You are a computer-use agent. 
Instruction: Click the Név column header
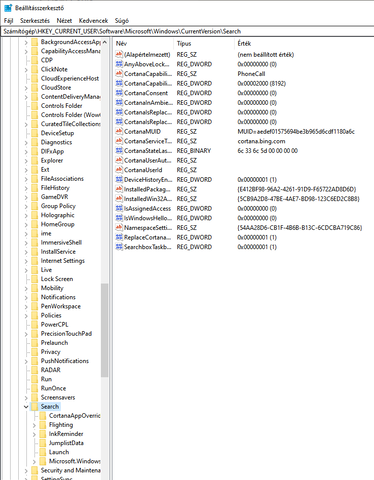click(x=143, y=43)
